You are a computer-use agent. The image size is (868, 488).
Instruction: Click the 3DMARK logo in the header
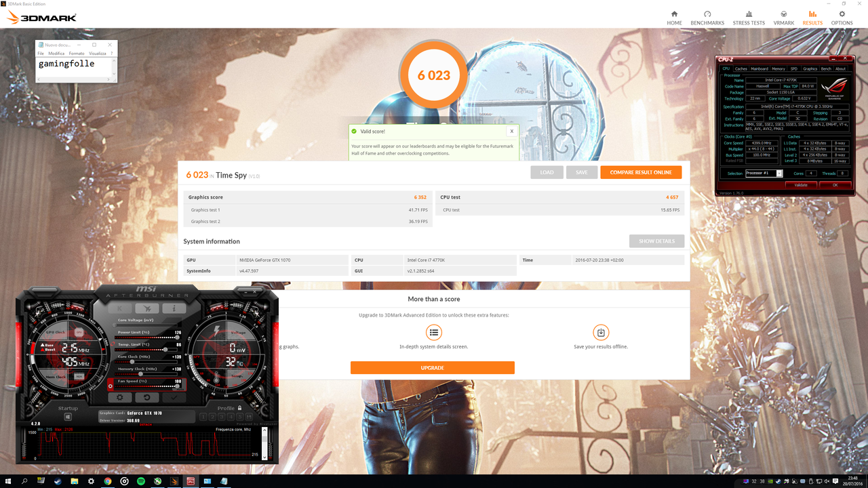(41, 18)
